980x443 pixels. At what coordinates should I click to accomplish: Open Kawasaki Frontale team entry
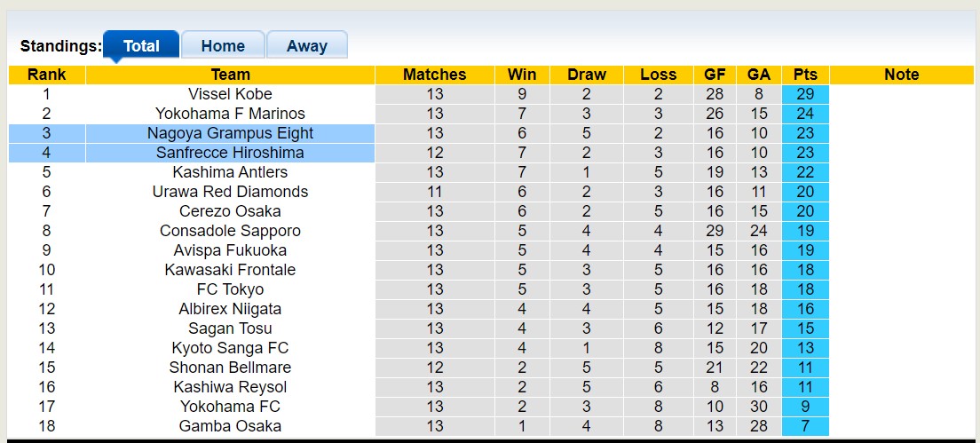[230, 270]
